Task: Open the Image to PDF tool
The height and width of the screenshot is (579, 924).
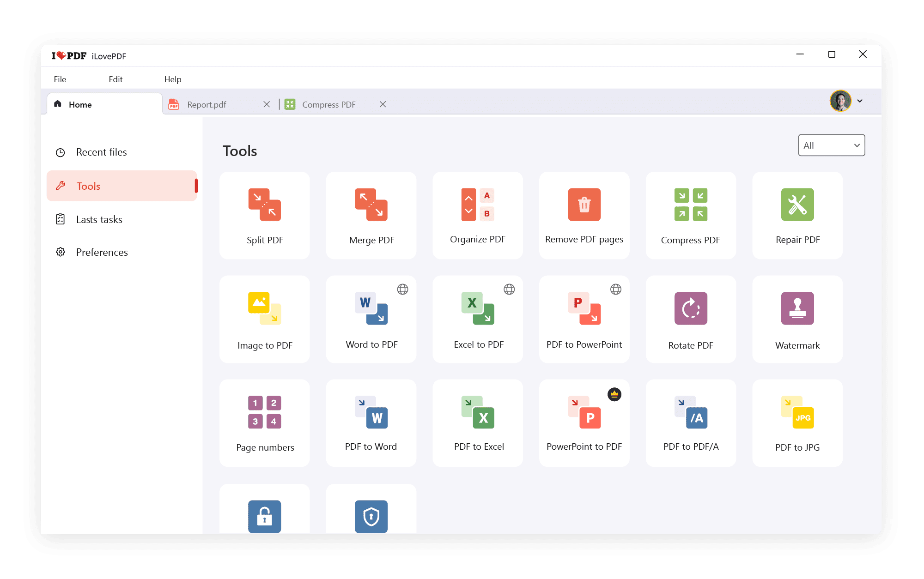Action: tap(264, 319)
